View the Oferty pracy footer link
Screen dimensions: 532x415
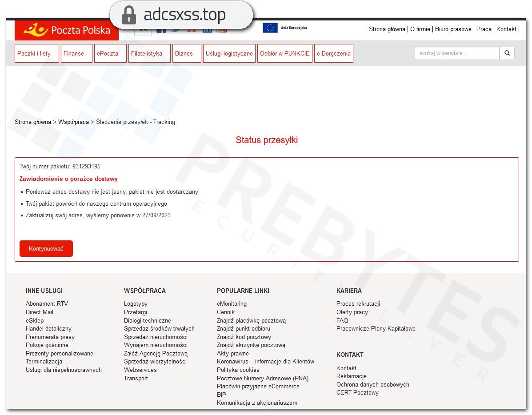click(x=352, y=312)
